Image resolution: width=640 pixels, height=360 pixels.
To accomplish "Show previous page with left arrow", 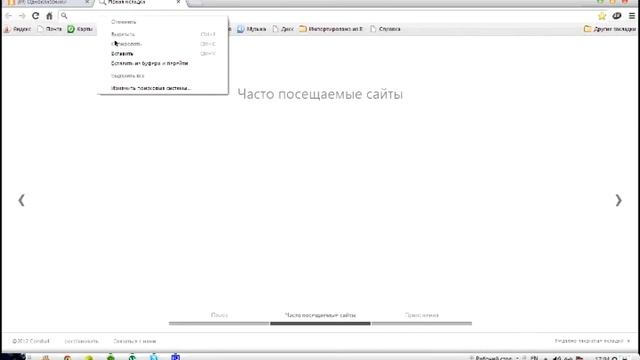I will [21, 200].
